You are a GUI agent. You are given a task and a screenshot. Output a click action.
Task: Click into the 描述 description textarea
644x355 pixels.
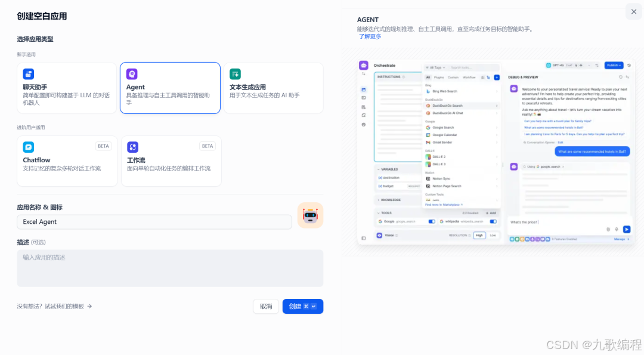(x=170, y=268)
